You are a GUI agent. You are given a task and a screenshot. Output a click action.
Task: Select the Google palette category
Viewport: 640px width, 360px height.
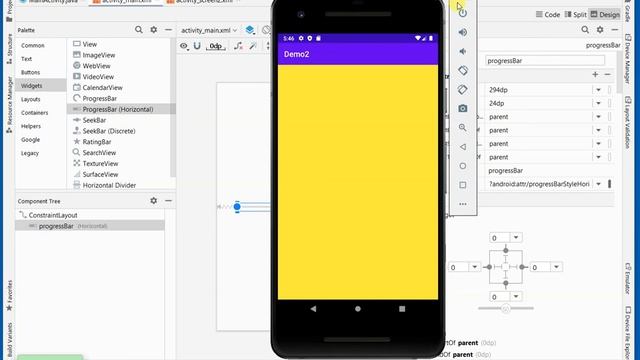point(31,140)
